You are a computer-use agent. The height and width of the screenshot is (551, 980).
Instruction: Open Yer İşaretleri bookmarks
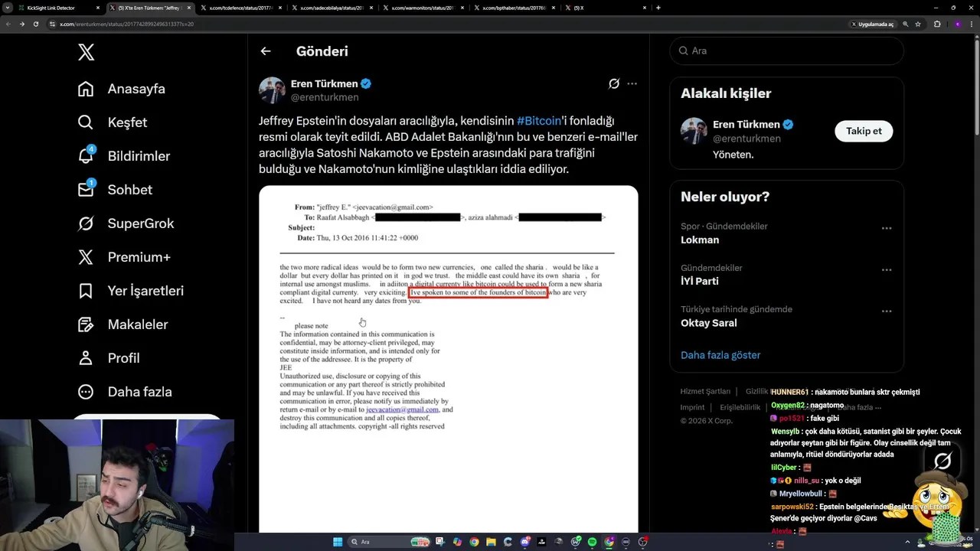(x=131, y=291)
